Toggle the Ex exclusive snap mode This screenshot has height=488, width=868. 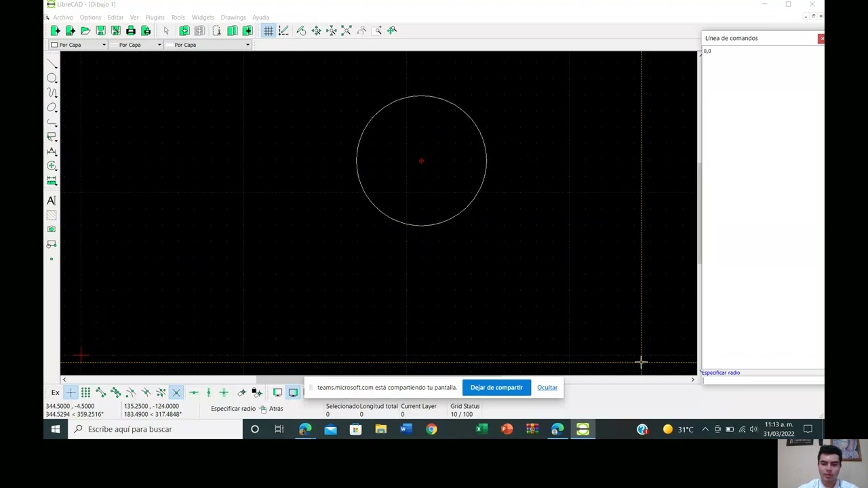click(56, 392)
